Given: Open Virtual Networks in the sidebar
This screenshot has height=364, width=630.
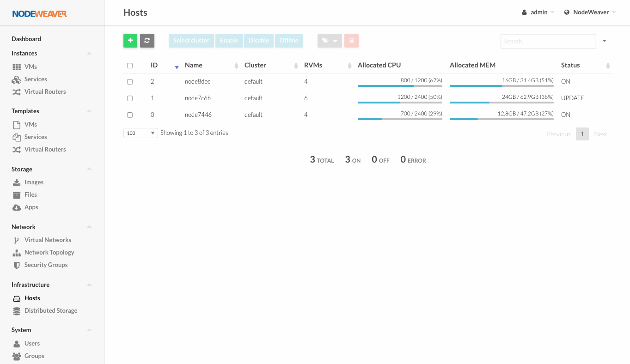Looking at the screenshot, I should tap(48, 240).
